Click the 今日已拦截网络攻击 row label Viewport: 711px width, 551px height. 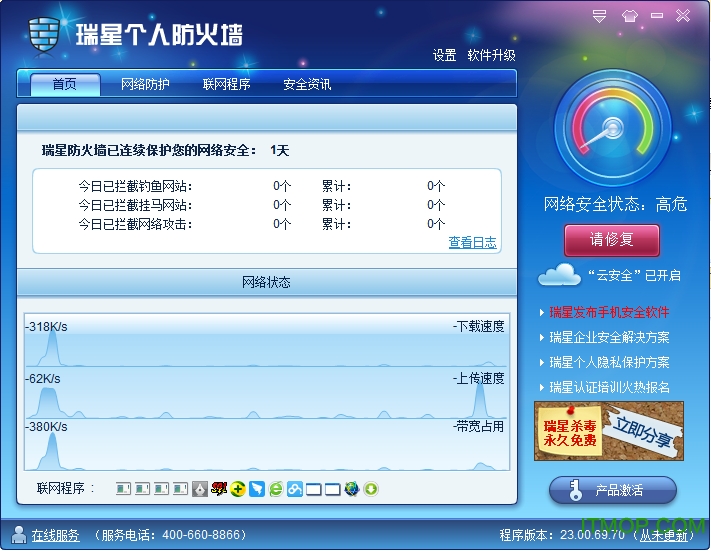pyautogui.click(x=135, y=224)
